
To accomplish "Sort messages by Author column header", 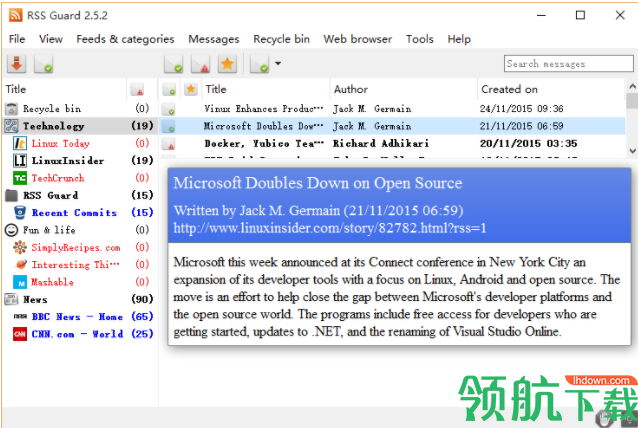I will [x=404, y=89].
